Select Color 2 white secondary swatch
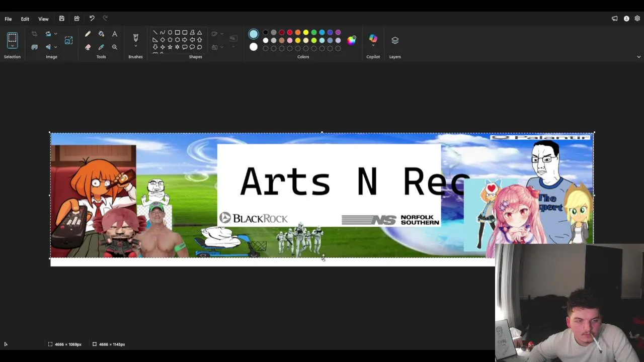 pyautogui.click(x=254, y=47)
